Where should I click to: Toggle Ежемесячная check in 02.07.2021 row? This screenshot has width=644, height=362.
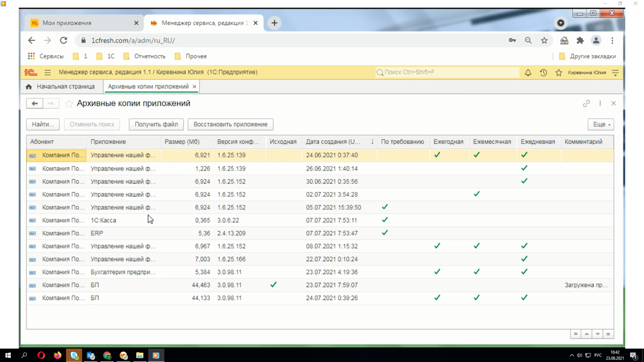coord(477,194)
